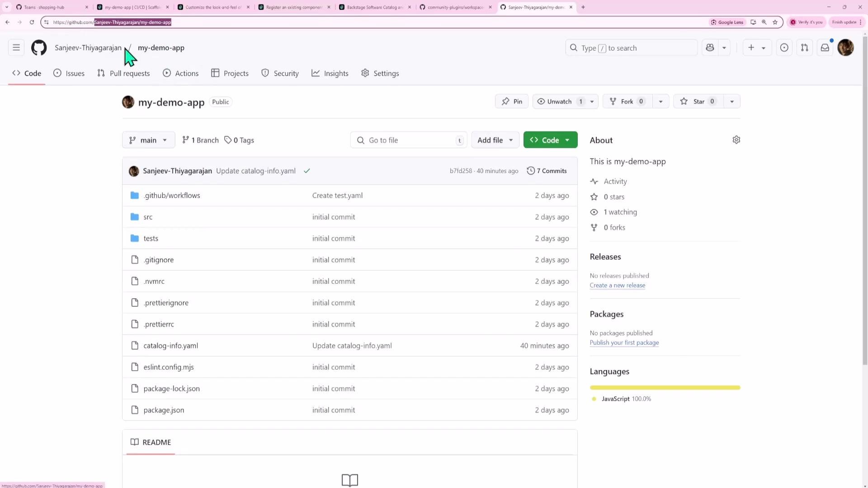
Task: Switch to the Pull requests tab
Action: tap(123, 73)
